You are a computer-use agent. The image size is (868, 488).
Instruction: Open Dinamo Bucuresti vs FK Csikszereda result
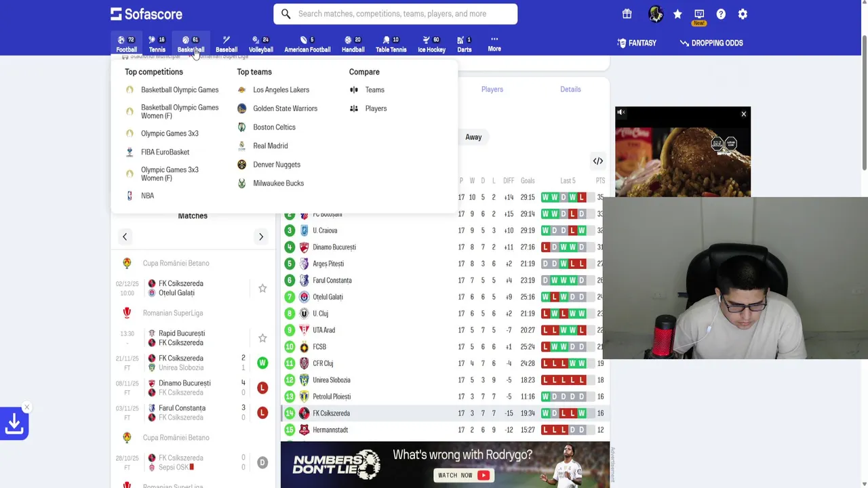193,388
